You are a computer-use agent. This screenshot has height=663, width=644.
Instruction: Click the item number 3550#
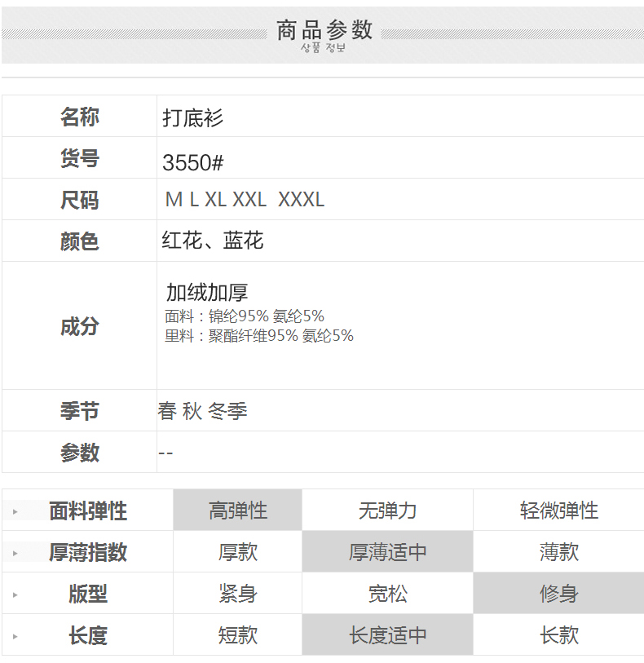pyautogui.click(x=192, y=162)
